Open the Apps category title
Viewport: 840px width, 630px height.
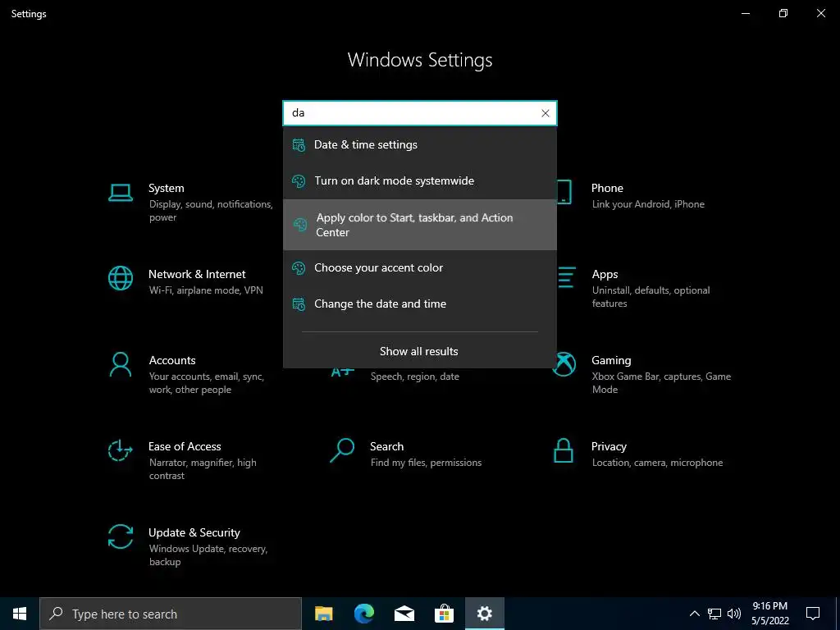pyautogui.click(x=605, y=275)
